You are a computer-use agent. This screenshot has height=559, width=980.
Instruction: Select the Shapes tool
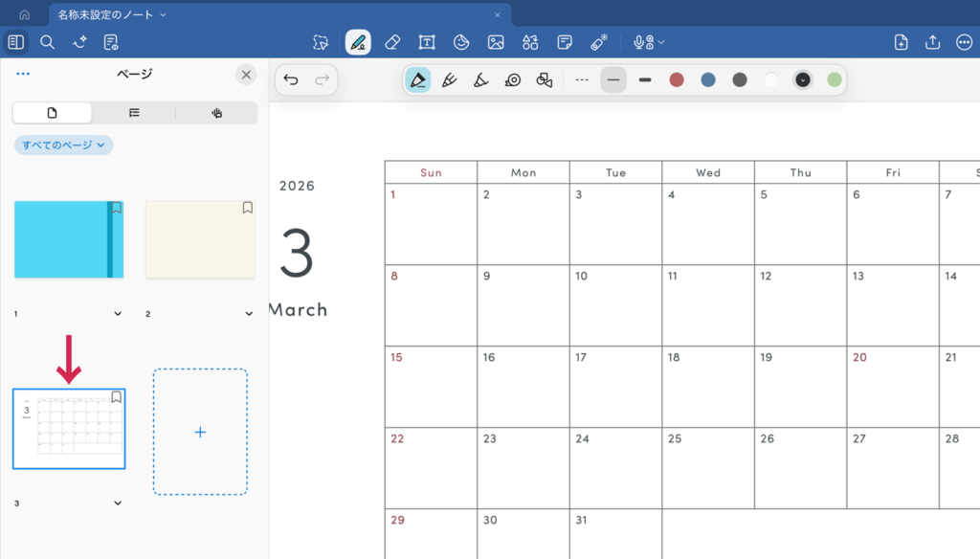(530, 42)
